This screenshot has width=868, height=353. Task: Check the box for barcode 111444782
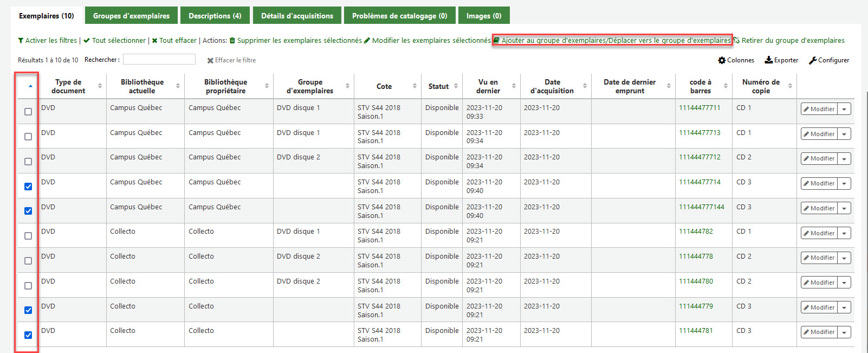pos(28,236)
